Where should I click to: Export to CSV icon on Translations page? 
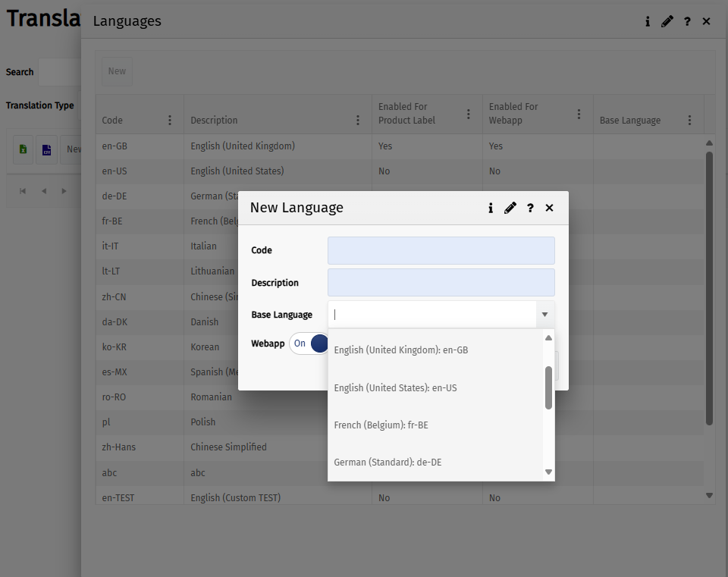coord(46,149)
